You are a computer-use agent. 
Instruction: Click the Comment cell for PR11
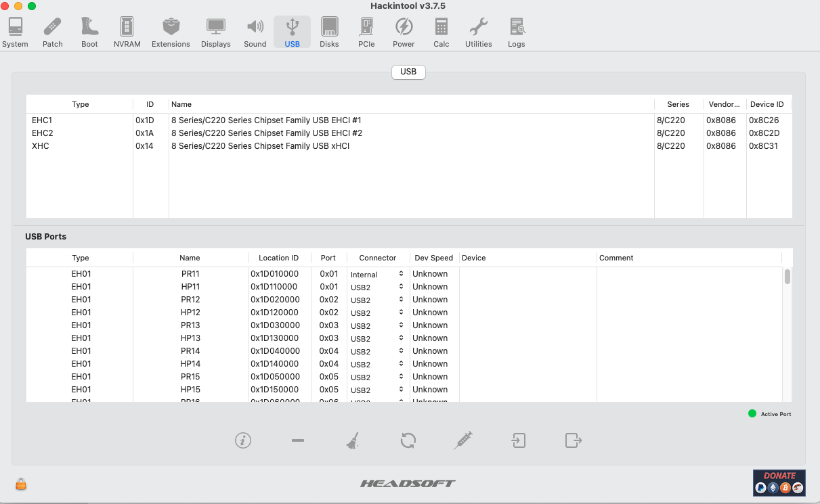[x=689, y=274]
